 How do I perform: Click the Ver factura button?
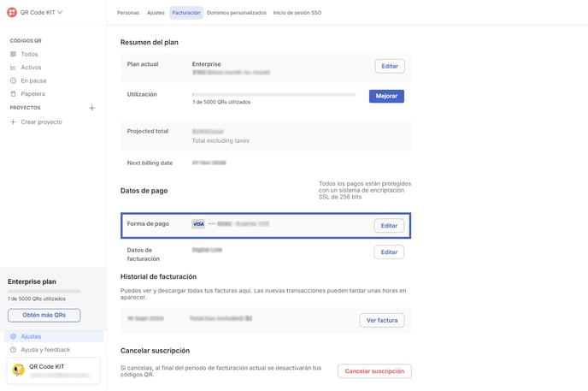click(382, 320)
